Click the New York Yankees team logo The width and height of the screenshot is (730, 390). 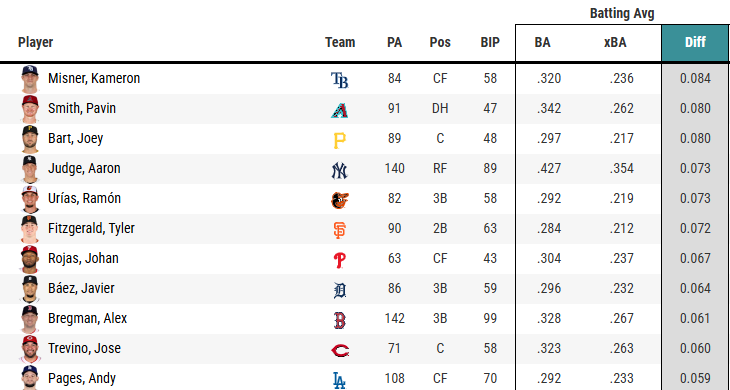point(339,170)
